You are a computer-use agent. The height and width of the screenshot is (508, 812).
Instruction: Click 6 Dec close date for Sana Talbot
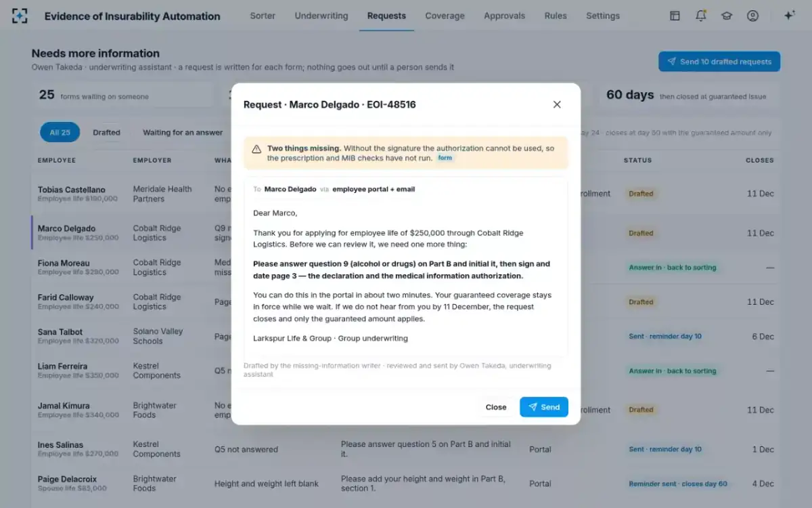point(763,337)
